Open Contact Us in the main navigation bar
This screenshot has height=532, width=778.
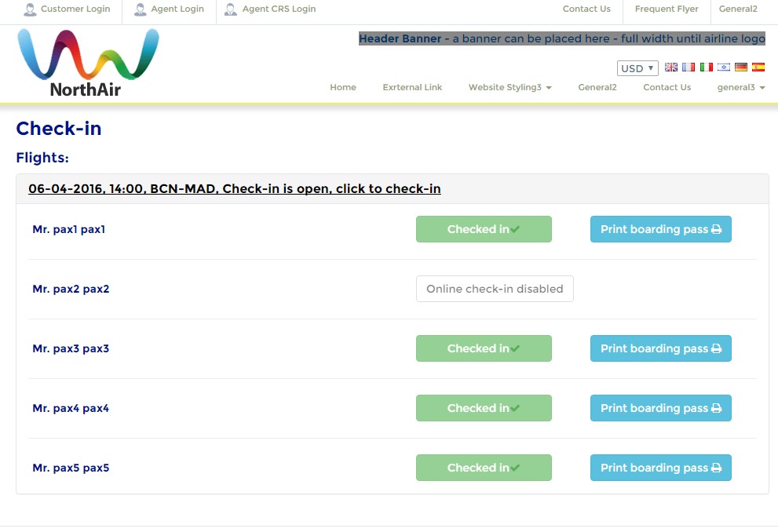click(x=667, y=87)
